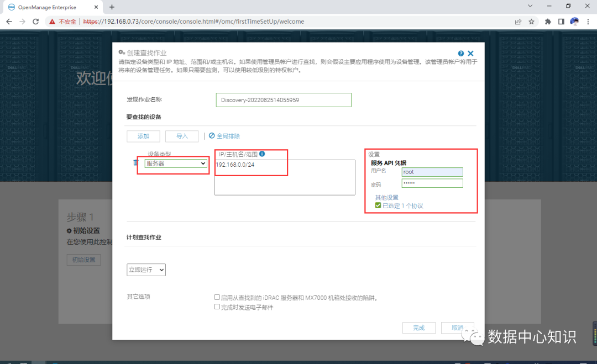Click the 导入 button

tap(182, 136)
